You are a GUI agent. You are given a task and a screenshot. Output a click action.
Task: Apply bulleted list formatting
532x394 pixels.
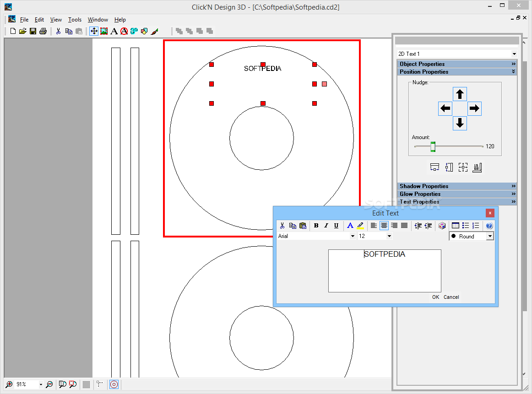[x=466, y=226]
